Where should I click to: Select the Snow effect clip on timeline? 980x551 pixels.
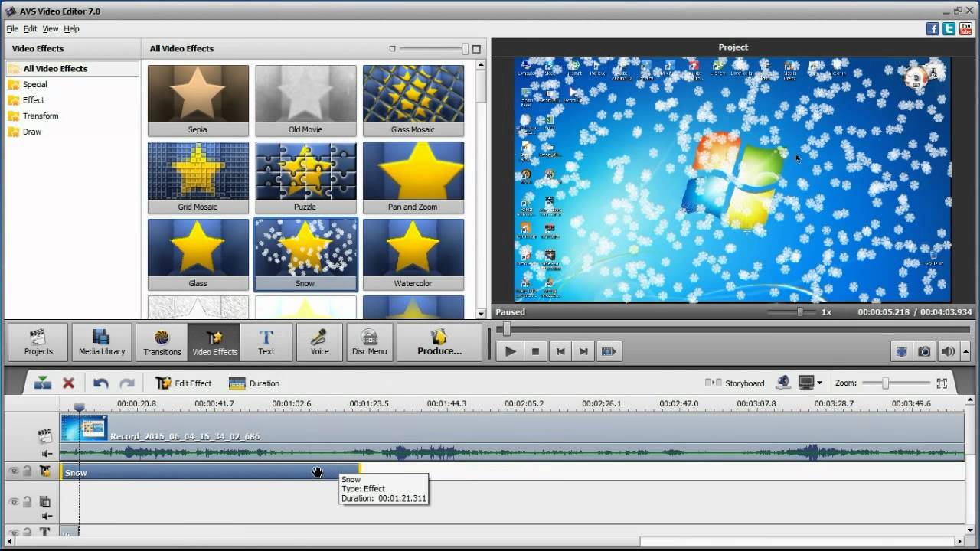coord(211,472)
